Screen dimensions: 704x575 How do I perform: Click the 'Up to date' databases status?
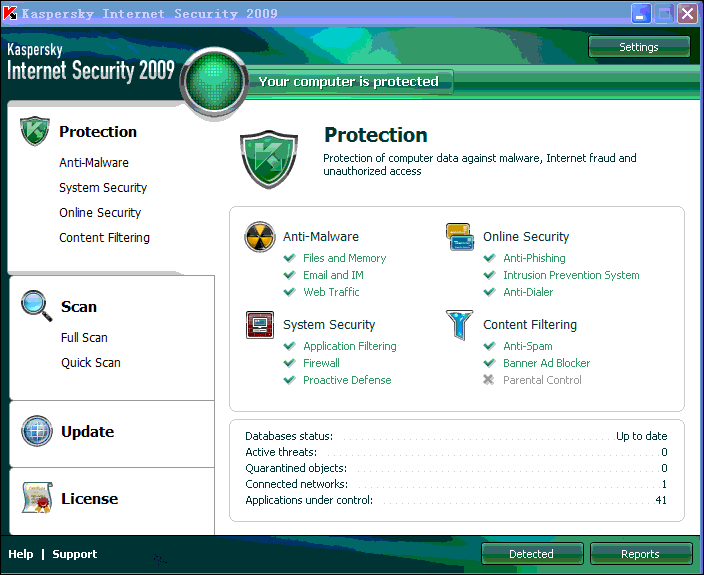tap(642, 436)
